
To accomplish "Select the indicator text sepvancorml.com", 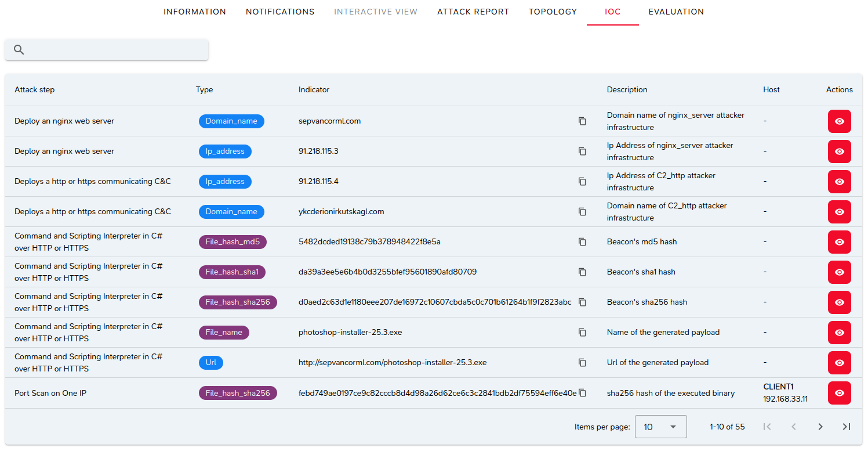I will (x=330, y=121).
